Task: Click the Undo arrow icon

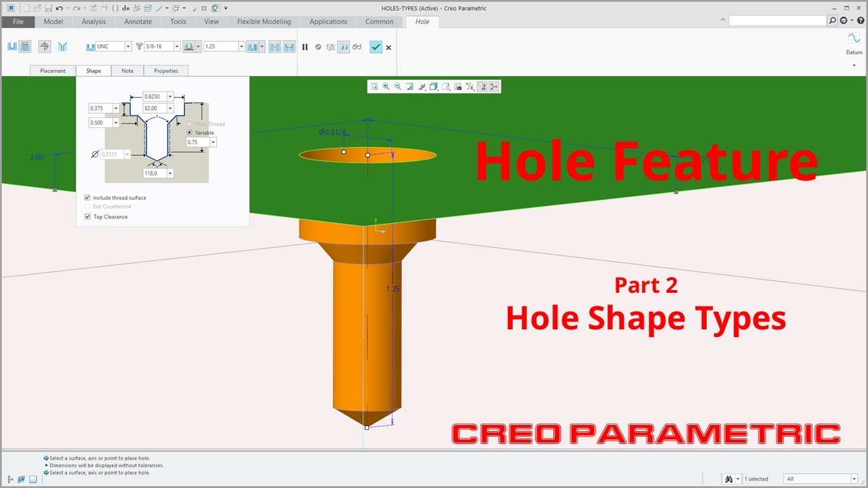Action: point(60,8)
